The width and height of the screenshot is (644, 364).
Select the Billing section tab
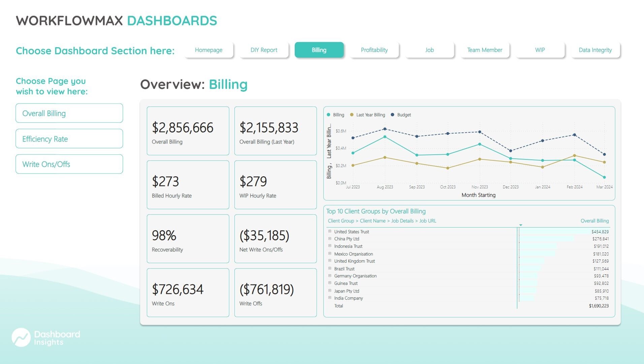pos(319,50)
